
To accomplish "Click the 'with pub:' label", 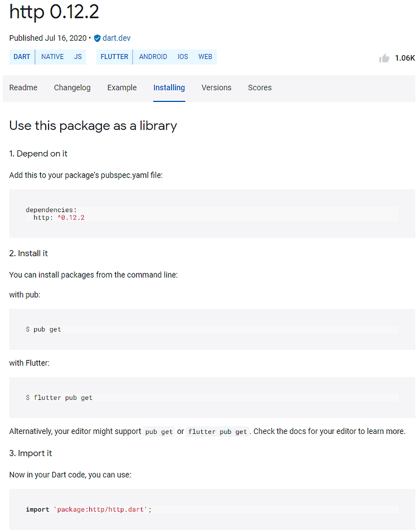I will pos(25,295).
